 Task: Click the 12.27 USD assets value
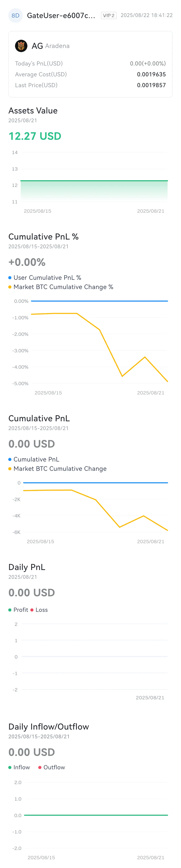35,136
